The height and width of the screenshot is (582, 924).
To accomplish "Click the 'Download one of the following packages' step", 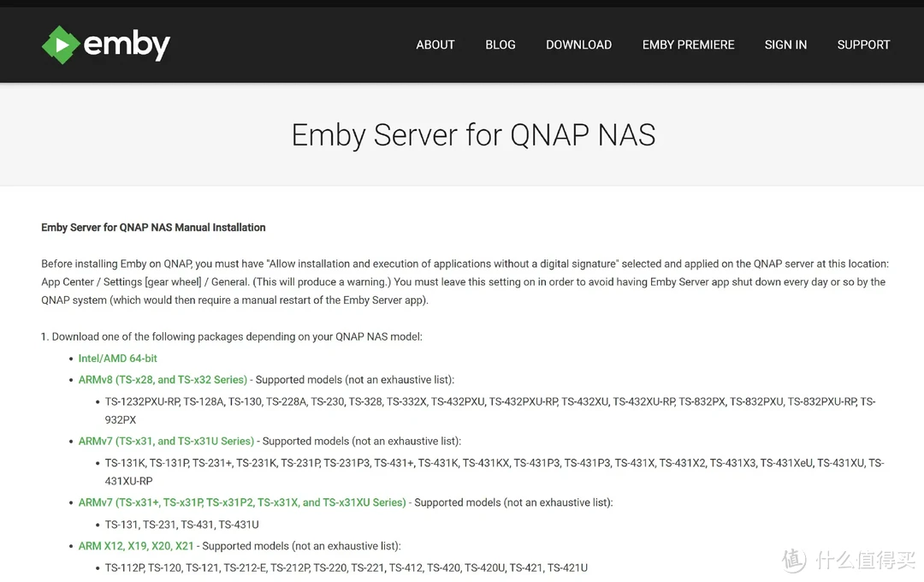I will pyautogui.click(x=232, y=336).
